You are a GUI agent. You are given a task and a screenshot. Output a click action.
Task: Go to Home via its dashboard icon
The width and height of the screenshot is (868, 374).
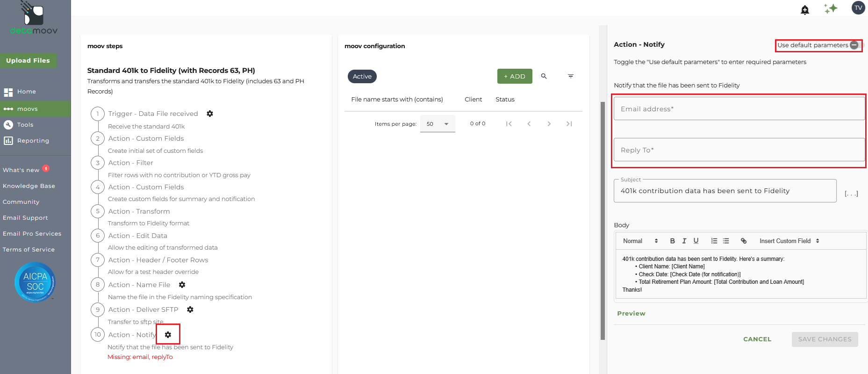coord(8,92)
